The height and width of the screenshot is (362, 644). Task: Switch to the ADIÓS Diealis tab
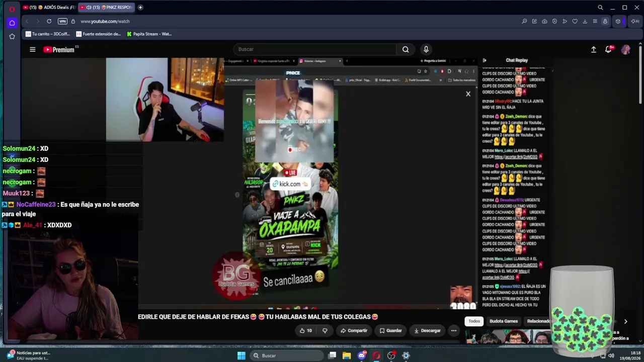click(x=49, y=8)
